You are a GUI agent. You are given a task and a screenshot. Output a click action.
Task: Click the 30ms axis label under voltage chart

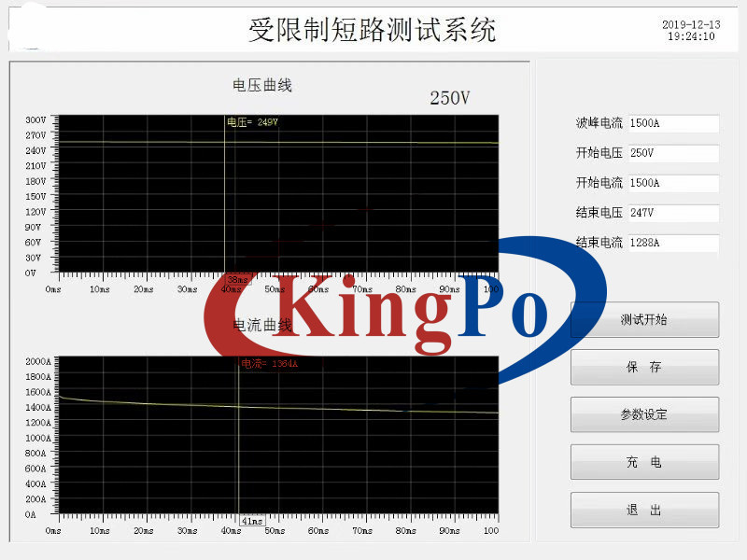pos(188,289)
